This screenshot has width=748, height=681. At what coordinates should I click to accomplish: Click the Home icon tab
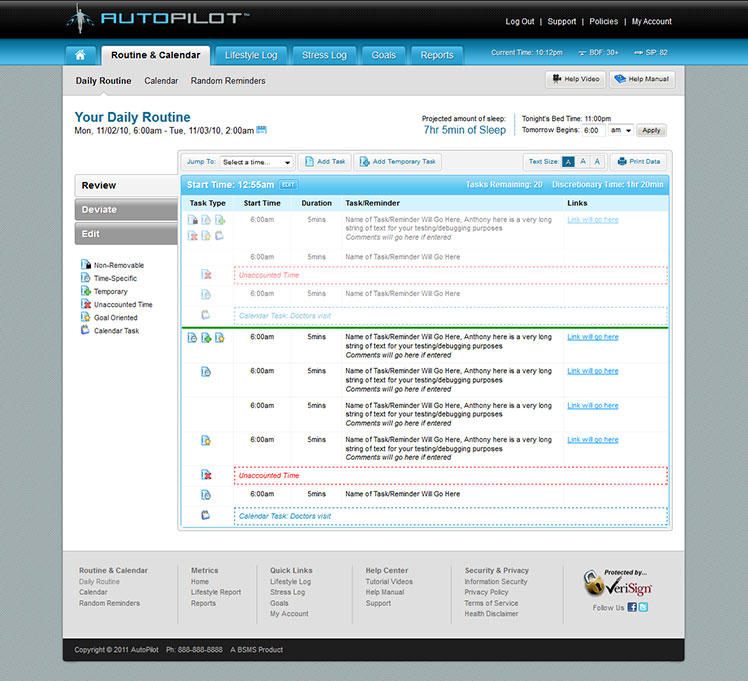pos(80,55)
